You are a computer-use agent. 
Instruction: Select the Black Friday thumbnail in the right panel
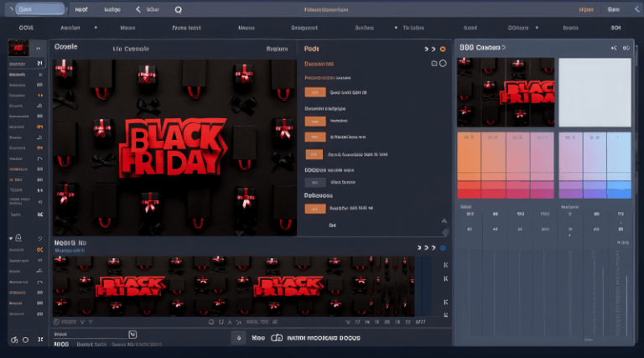pos(506,92)
